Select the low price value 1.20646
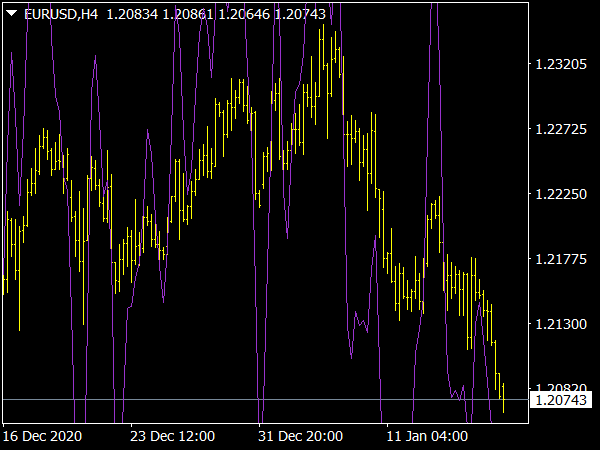 244,15
